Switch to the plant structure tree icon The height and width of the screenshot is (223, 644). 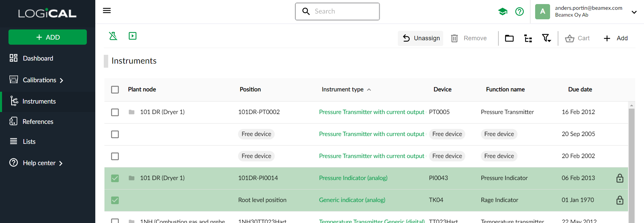pos(528,38)
